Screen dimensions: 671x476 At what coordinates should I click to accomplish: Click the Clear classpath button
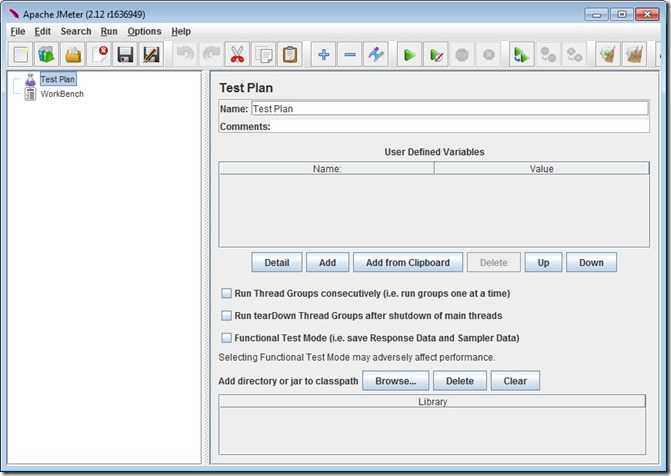515,381
